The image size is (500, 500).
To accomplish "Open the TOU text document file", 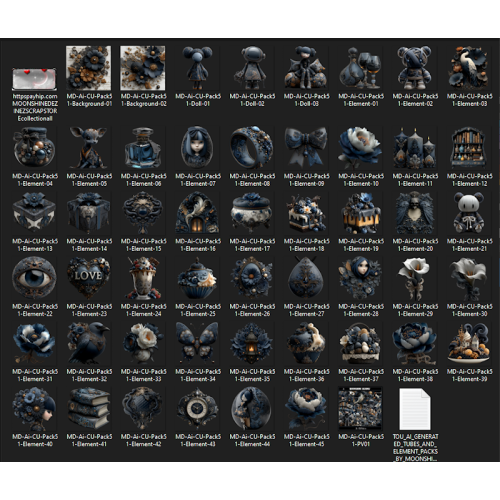I will click(x=415, y=409).
